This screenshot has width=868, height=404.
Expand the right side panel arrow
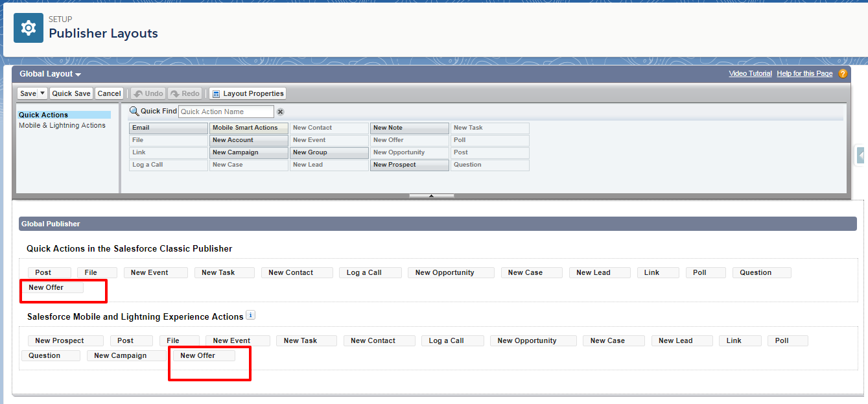pos(861,156)
